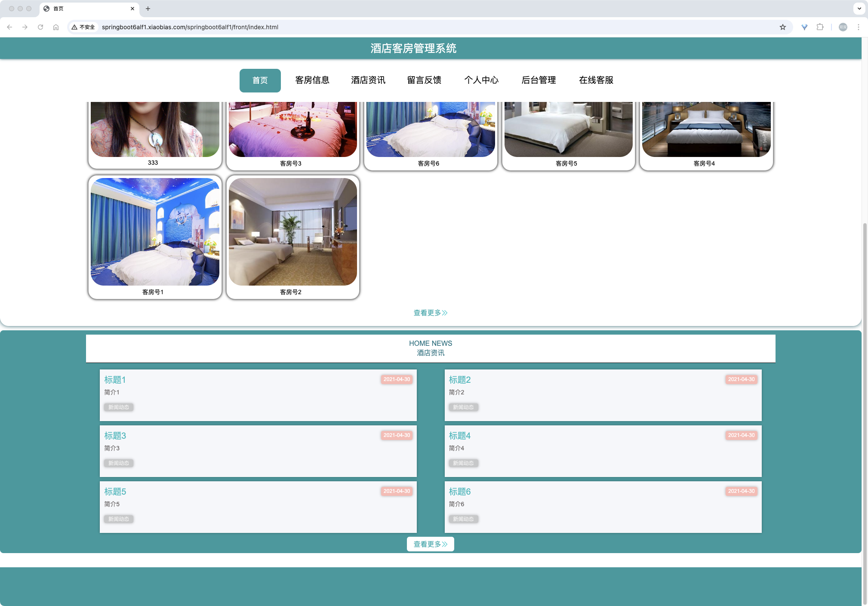Open the 留言反馈 navigation item
The width and height of the screenshot is (868, 606).
(x=424, y=80)
